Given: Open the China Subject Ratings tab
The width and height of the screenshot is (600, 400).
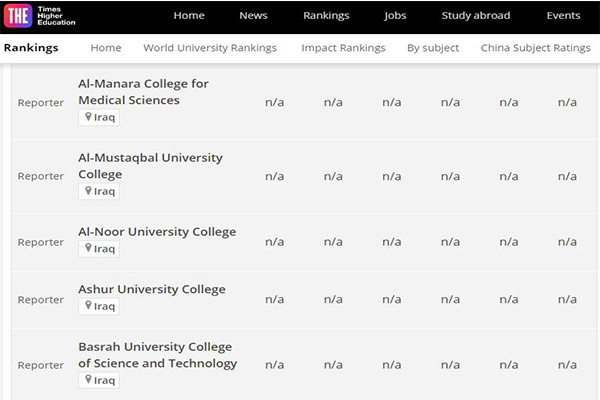Looking at the screenshot, I should [x=536, y=48].
